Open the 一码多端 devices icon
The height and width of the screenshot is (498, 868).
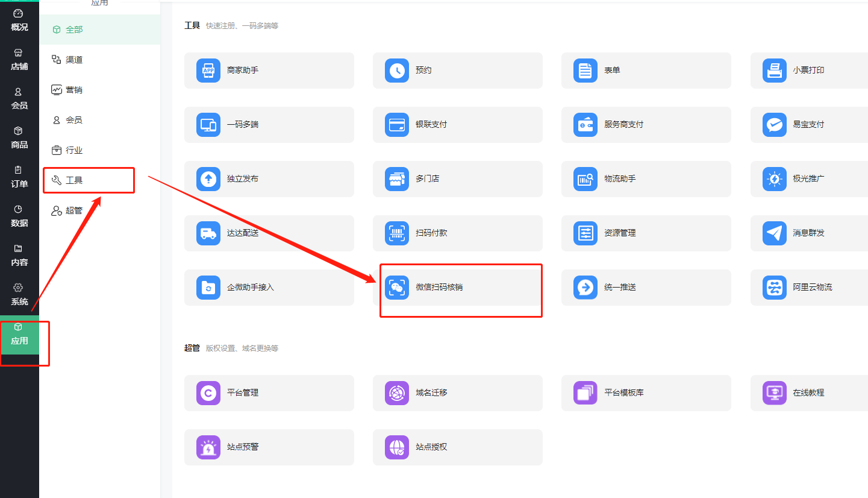(208, 125)
